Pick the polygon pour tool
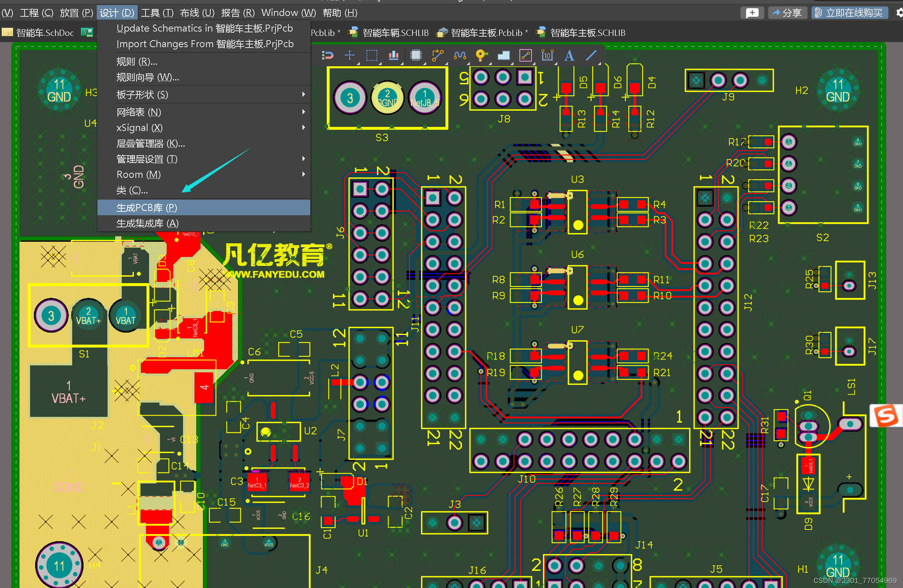This screenshot has height=588, width=903. click(x=503, y=55)
